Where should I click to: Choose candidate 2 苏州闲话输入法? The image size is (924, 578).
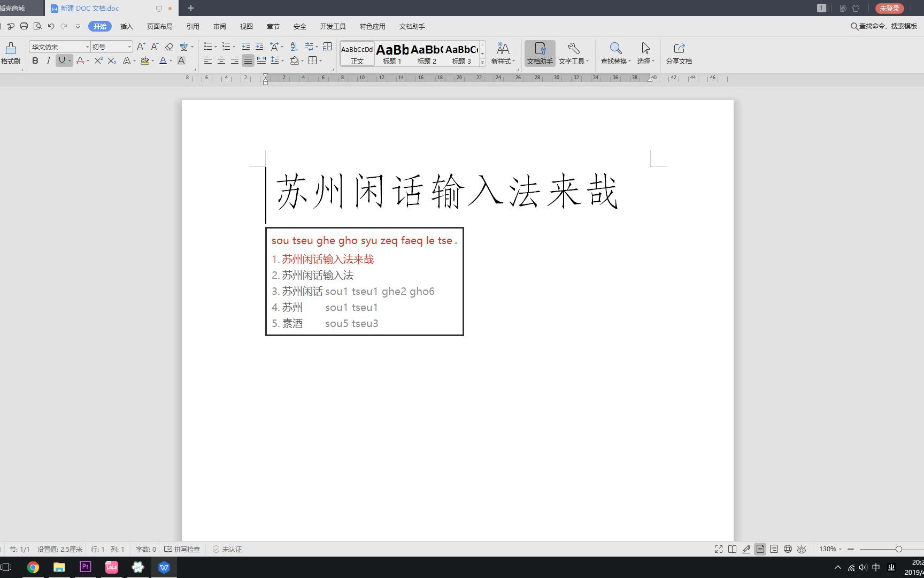click(312, 275)
